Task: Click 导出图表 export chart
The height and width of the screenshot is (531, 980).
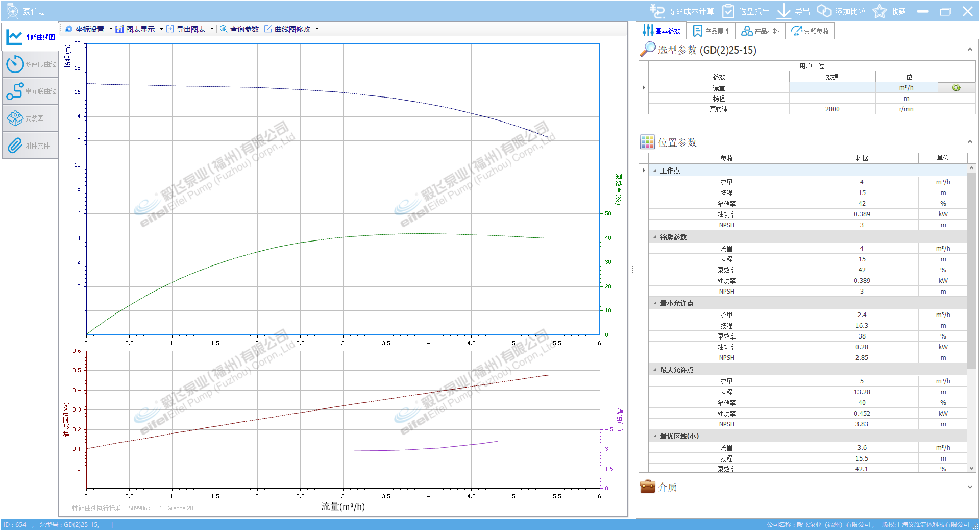Action: click(x=186, y=29)
